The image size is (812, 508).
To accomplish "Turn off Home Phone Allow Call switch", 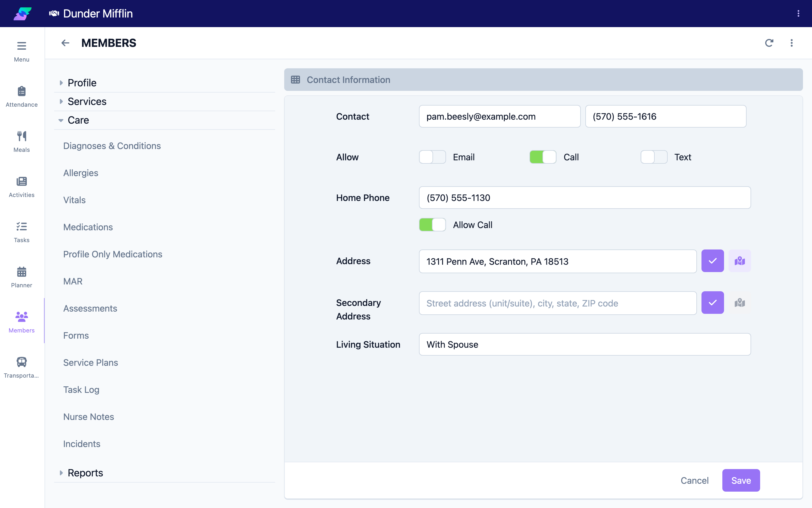I will [432, 225].
